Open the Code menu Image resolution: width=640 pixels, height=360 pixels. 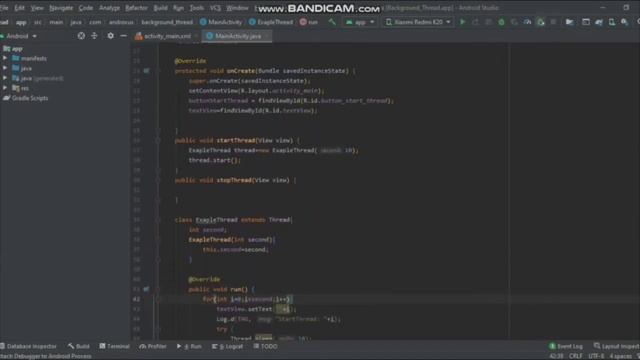point(86,8)
